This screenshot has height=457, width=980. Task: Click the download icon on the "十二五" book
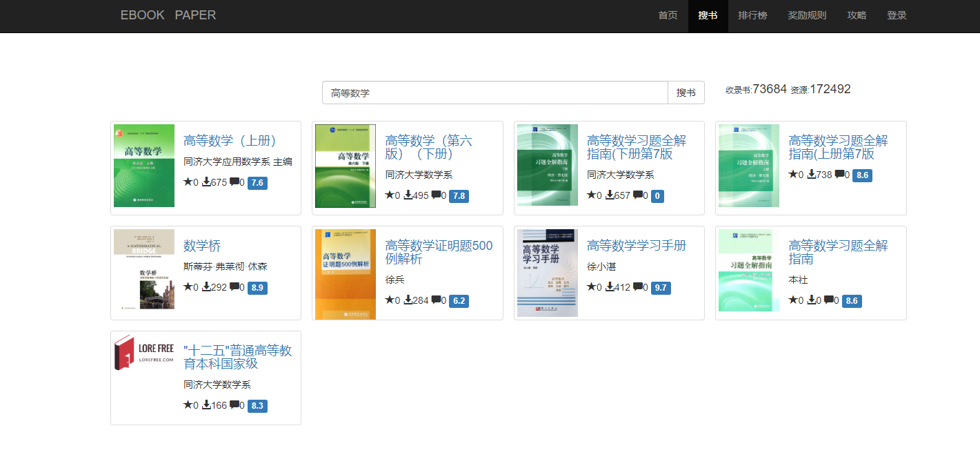[208, 406]
